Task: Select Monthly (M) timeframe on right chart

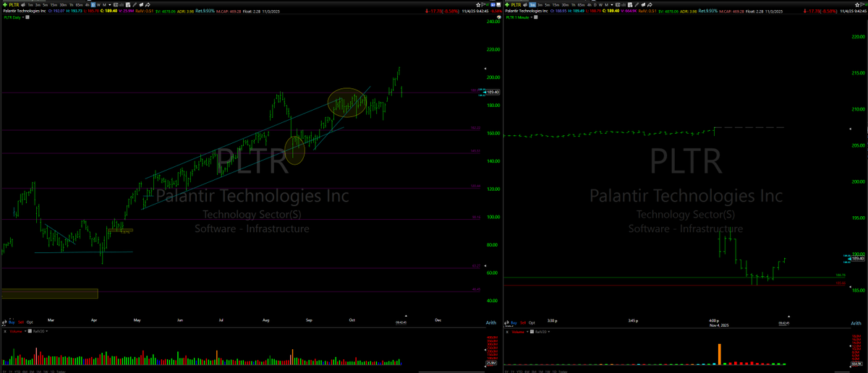Action: pyautogui.click(x=606, y=4)
